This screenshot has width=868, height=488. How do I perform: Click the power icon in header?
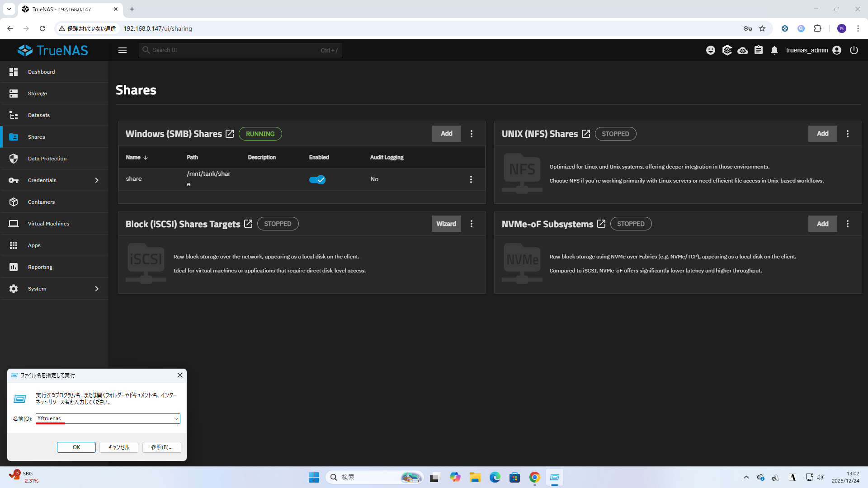click(854, 50)
